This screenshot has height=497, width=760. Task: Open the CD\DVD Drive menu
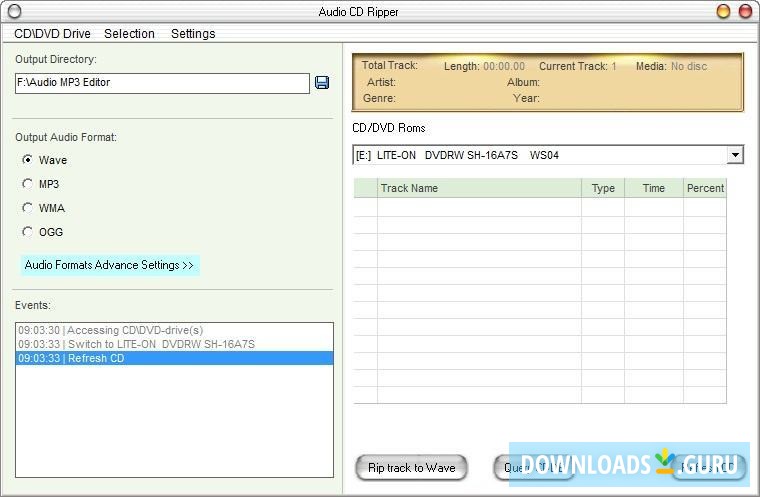52,33
